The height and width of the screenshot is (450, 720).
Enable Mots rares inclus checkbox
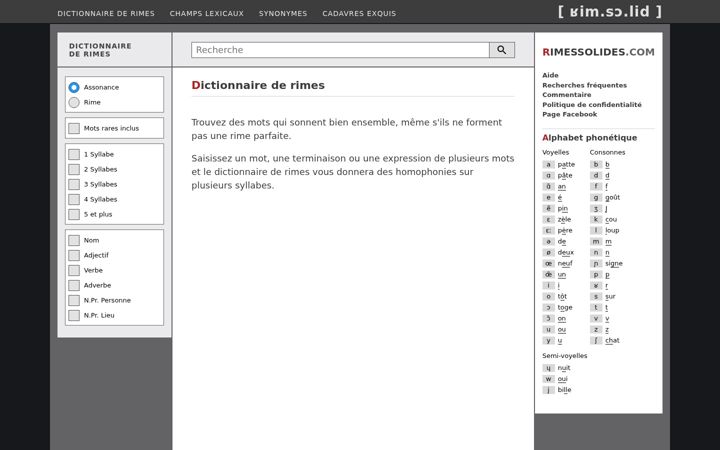pyautogui.click(x=74, y=129)
